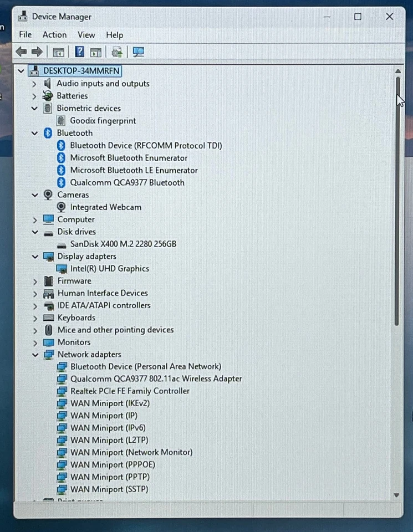Select WAN Miniport (IKEv2)
Image resolution: width=413 pixels, height=532 pixels.
click(x=110, y=403)
